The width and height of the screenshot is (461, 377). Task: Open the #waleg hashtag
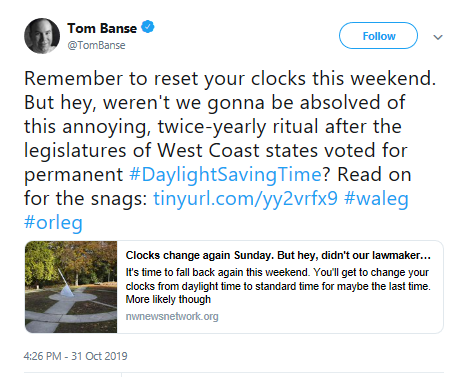pos(376,198)
